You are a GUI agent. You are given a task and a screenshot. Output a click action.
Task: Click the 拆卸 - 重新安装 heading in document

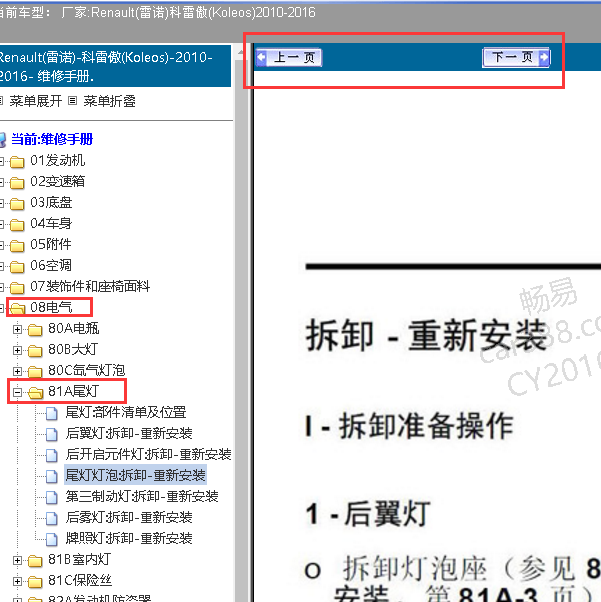click(x=426, y=335)
